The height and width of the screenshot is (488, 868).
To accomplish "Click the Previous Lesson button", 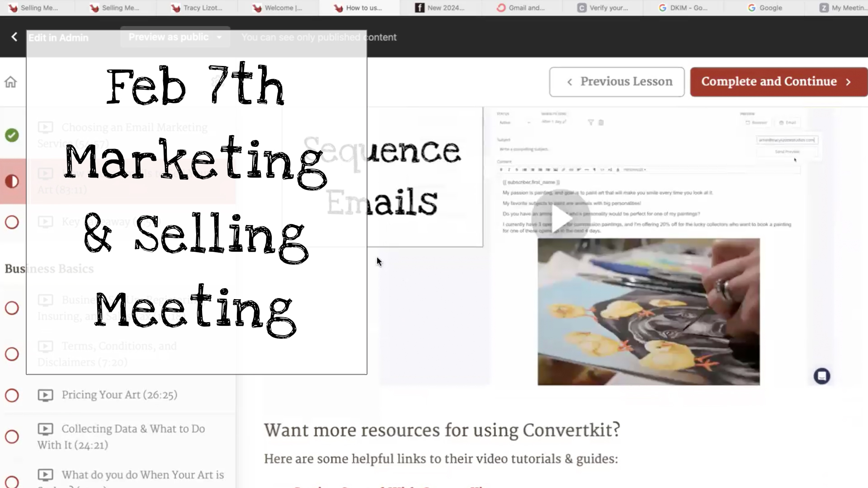I will click(617, 82).
